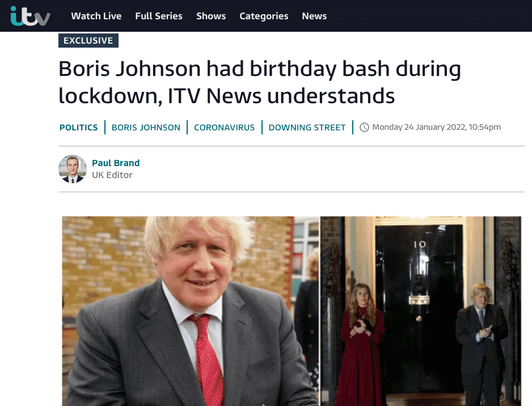
Task: Open the Full Series menu item
Action: (159, 16)
